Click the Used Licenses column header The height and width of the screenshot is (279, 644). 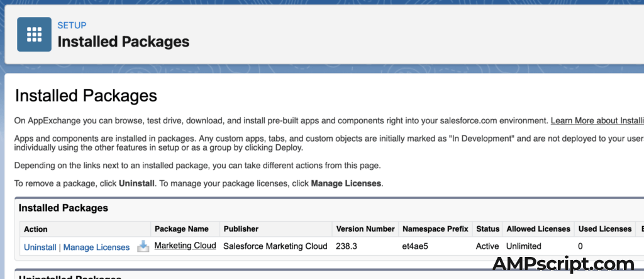(605, 229)
